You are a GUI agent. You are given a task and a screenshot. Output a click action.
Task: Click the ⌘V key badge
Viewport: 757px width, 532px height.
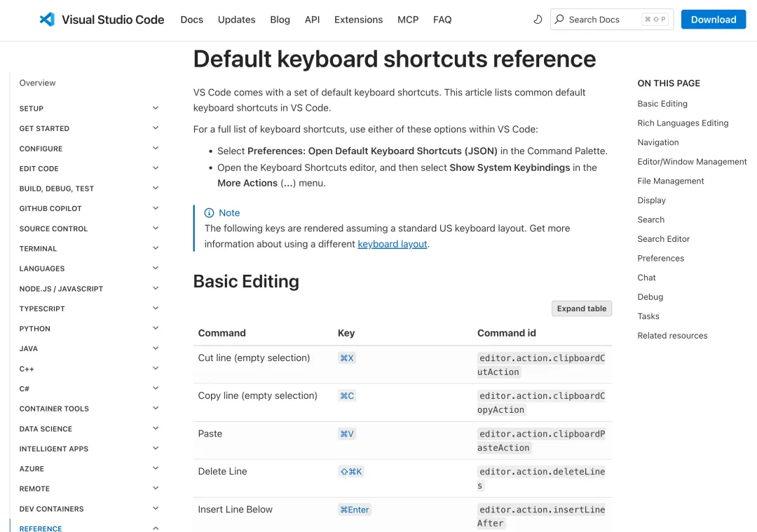347,434
